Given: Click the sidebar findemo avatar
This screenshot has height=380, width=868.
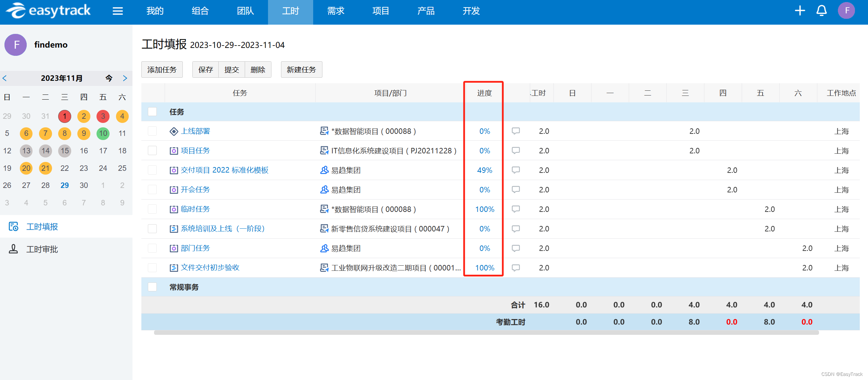Looking at the screenshot, I should (15, 45).
